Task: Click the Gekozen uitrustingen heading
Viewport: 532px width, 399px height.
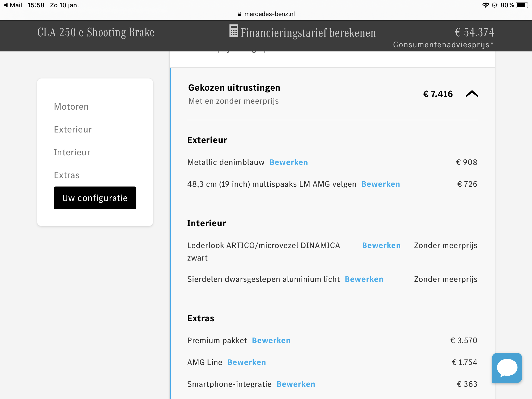Action: [x=234, y=88]
